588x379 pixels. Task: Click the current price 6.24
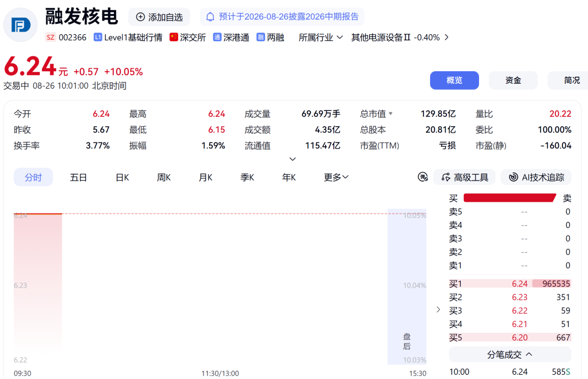pyautogui.click(x=30, y=67)
